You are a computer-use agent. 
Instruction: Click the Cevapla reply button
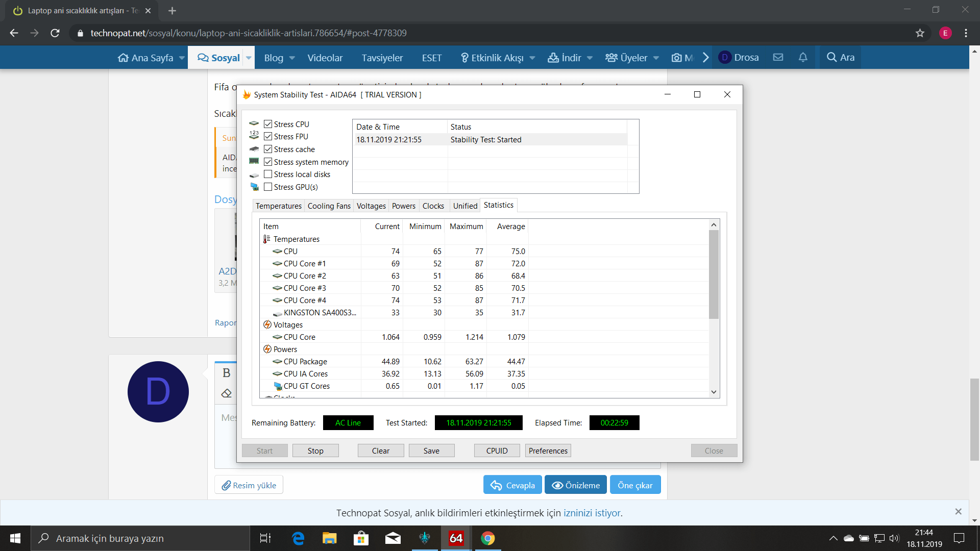click(512, 485)
